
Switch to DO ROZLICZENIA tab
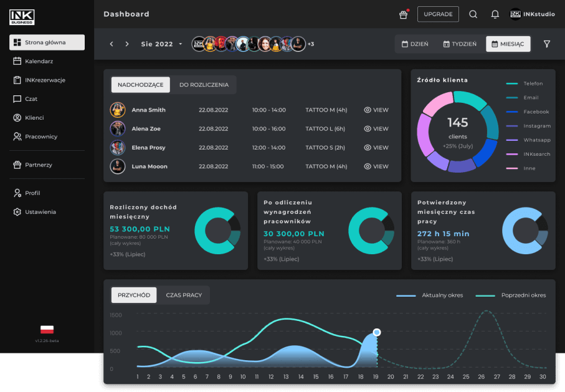pos(204,85)
